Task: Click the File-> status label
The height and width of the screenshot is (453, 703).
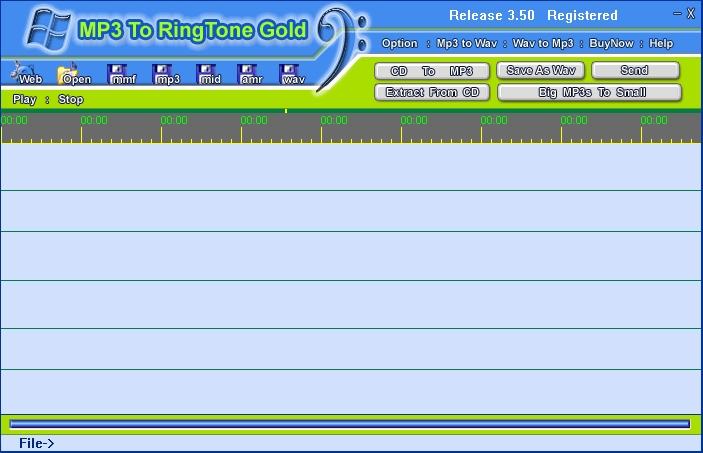Action: [36, 444]
